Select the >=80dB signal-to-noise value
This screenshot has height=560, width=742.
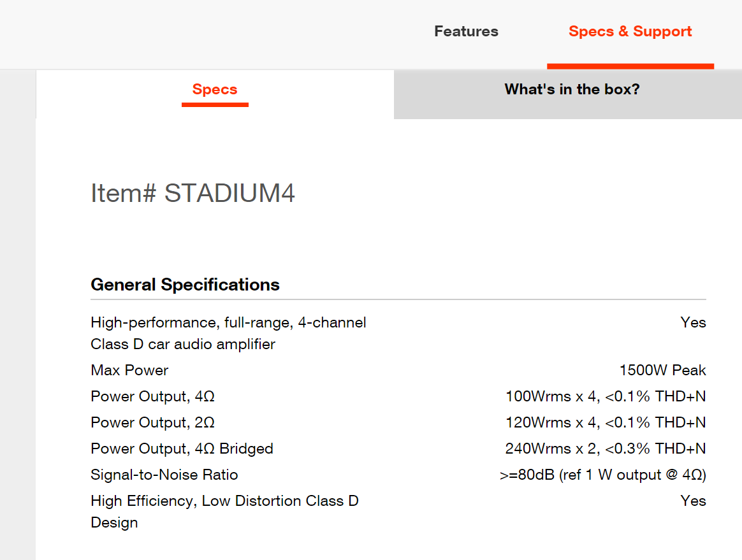(x=602, y=475)
